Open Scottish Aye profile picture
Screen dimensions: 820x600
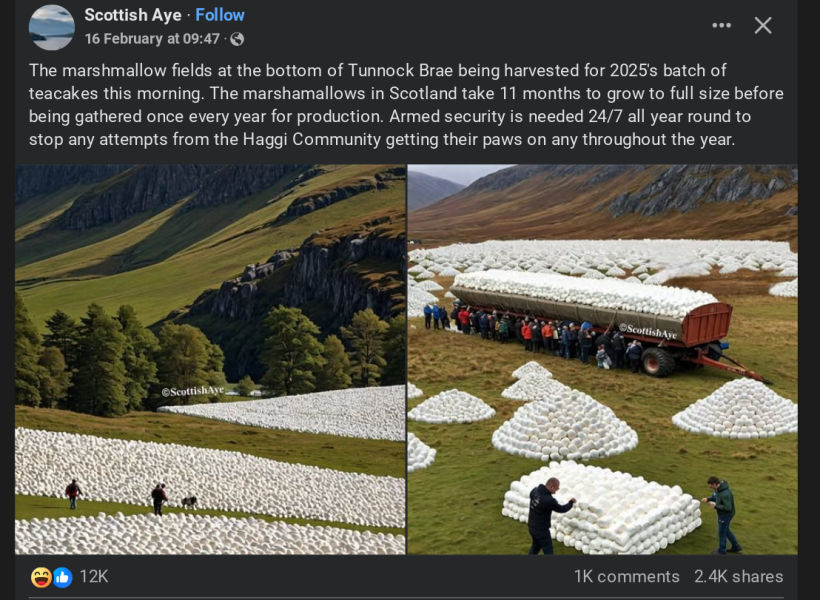(52, 27)
